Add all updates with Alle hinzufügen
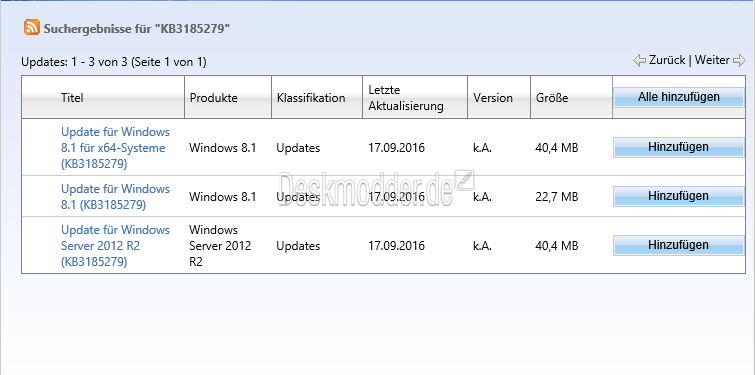Screen dimensions: 755x375 [x=678, y=97]
